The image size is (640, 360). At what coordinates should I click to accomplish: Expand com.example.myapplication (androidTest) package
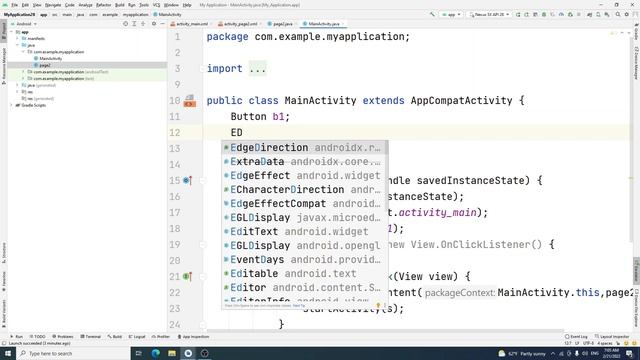coord(23,72)
